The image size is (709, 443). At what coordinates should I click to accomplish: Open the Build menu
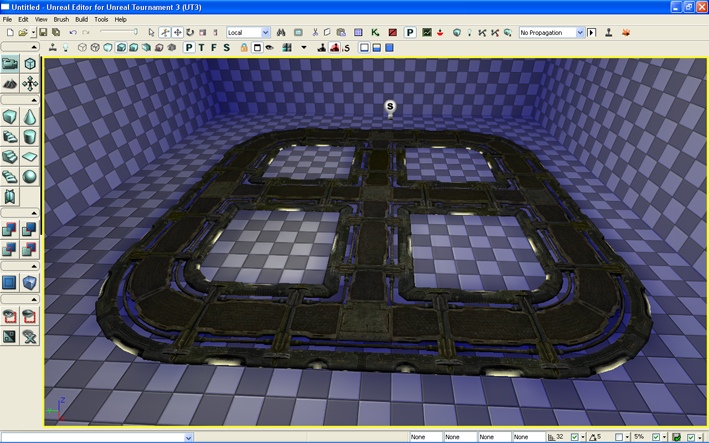(x=81, y=19)
